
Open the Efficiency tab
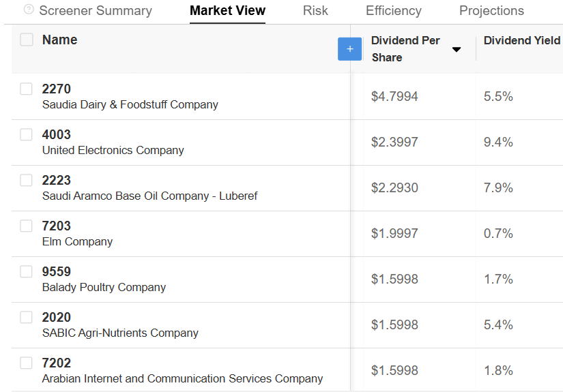[x=394, y=11]
